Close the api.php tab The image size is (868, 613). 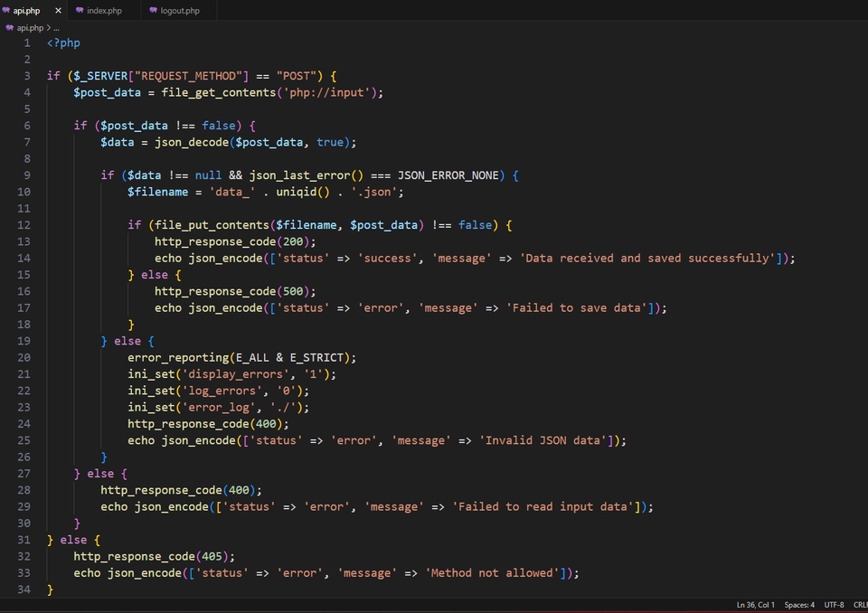[x=58, y=11]
